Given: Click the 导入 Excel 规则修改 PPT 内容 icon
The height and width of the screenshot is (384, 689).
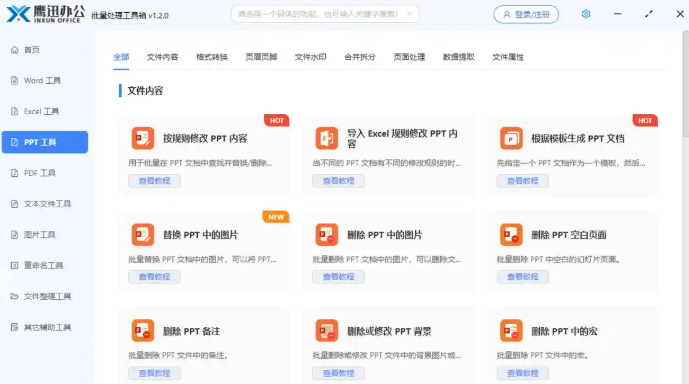Looking at the screenshot, I should 327,138.
